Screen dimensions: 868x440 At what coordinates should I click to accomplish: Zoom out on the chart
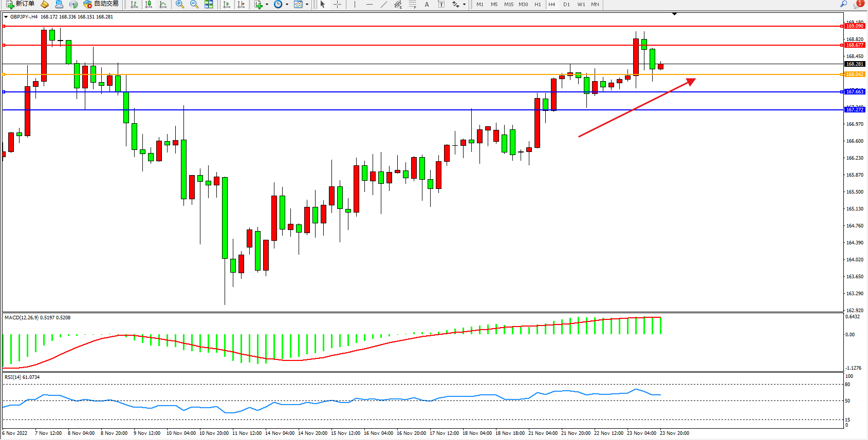point(194,4)
